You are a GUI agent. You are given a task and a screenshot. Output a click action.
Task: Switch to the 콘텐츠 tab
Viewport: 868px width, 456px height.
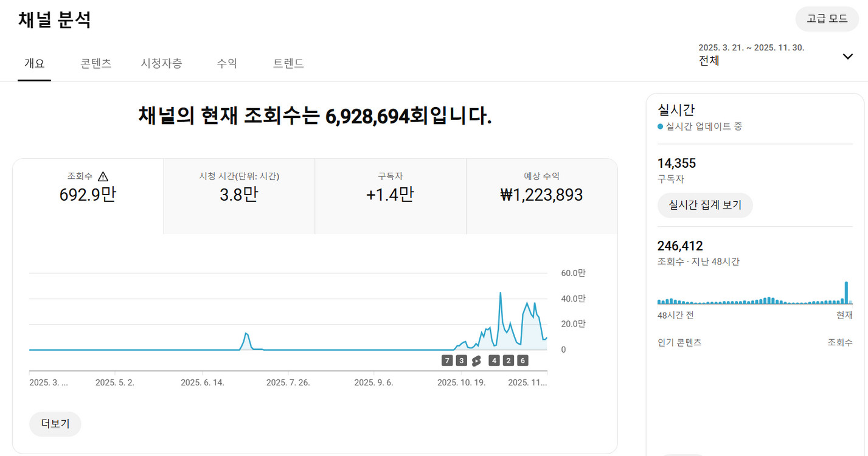pos(95,63)
